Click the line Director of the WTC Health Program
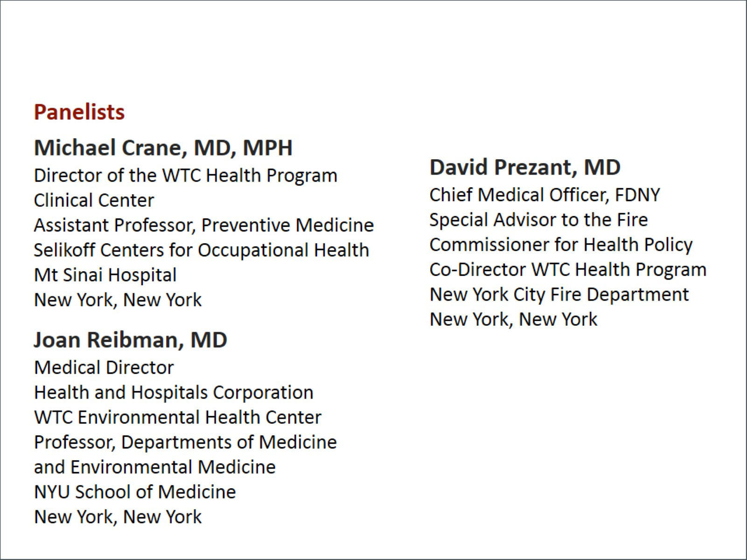This screenshot has width=747, height=560. click(185, 175)
